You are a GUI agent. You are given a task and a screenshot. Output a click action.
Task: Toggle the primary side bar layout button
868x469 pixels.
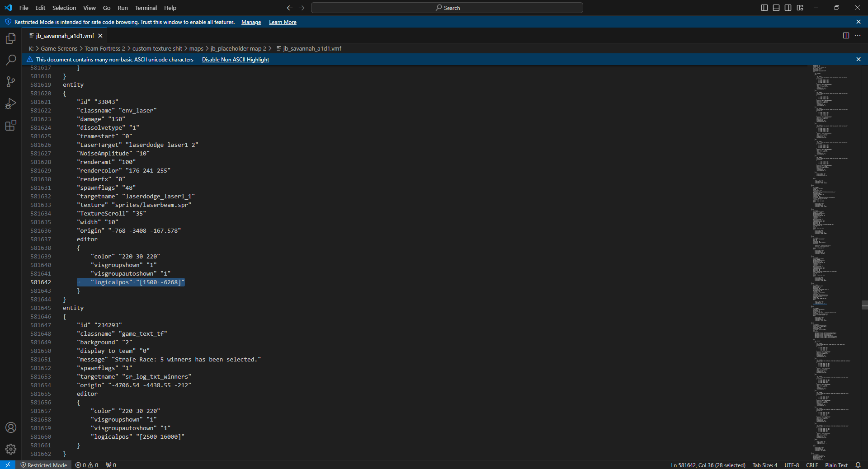(x=764, y=8)
